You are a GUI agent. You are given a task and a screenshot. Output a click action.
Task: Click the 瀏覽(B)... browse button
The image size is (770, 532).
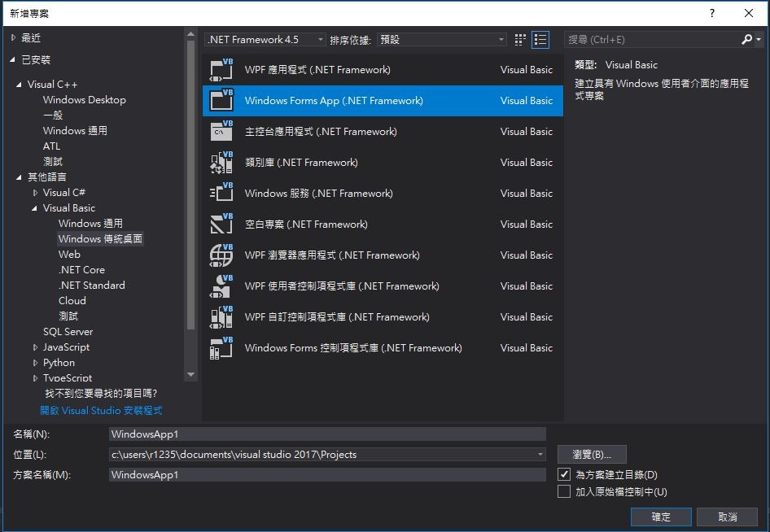[x=592, y=455]
